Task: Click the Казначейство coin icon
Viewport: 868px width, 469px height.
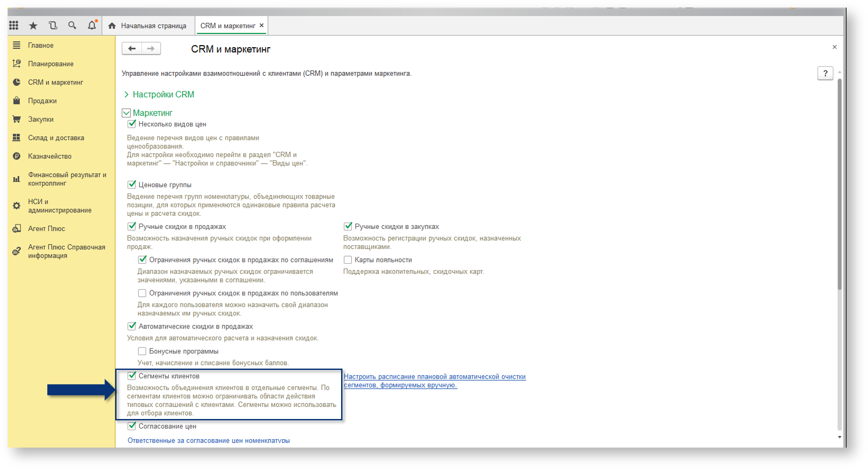Action: click(17, 156)
